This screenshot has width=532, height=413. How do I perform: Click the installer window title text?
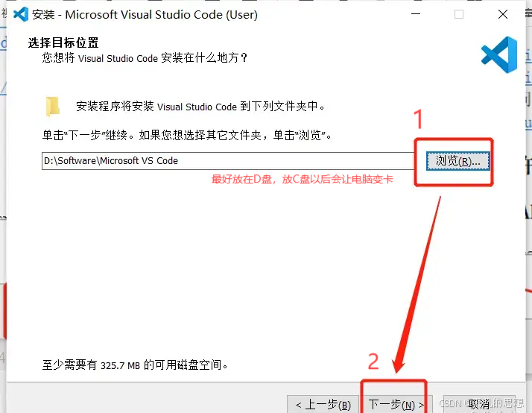click(x=145, y=15)
